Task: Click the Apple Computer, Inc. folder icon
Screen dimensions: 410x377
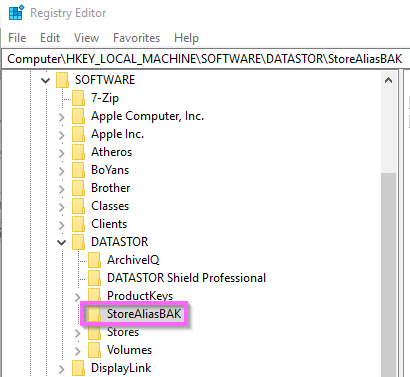Action: point(78,116)
